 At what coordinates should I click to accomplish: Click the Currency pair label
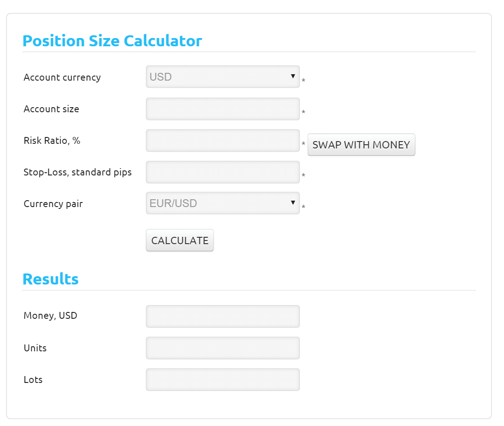click(x=53, y=204)
